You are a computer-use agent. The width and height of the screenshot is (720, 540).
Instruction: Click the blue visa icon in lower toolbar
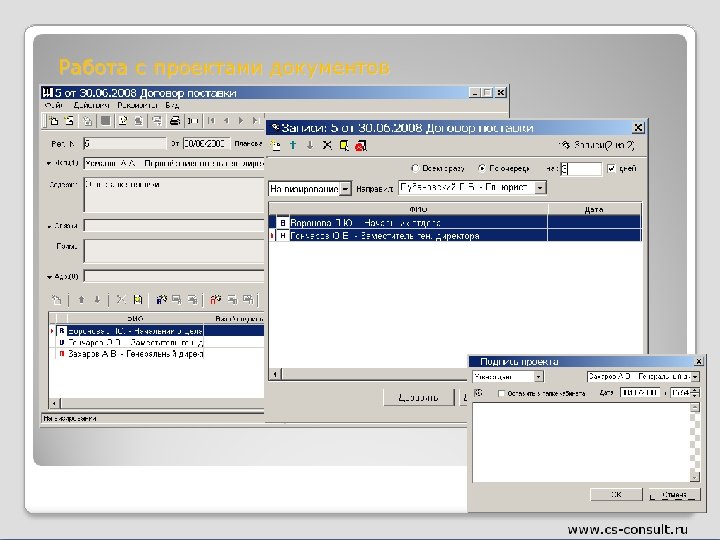pos(161,300)
